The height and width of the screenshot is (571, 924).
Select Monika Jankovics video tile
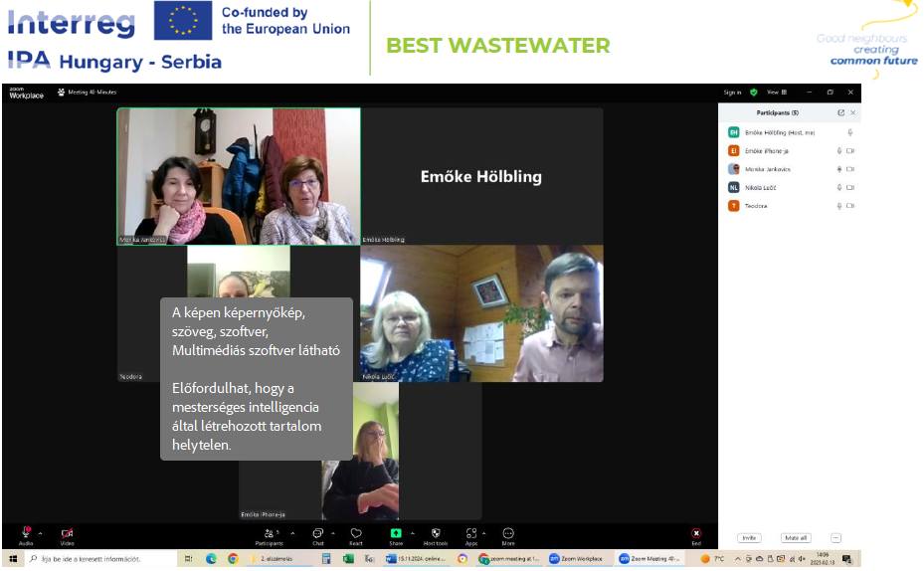click(x=239, y=176)
